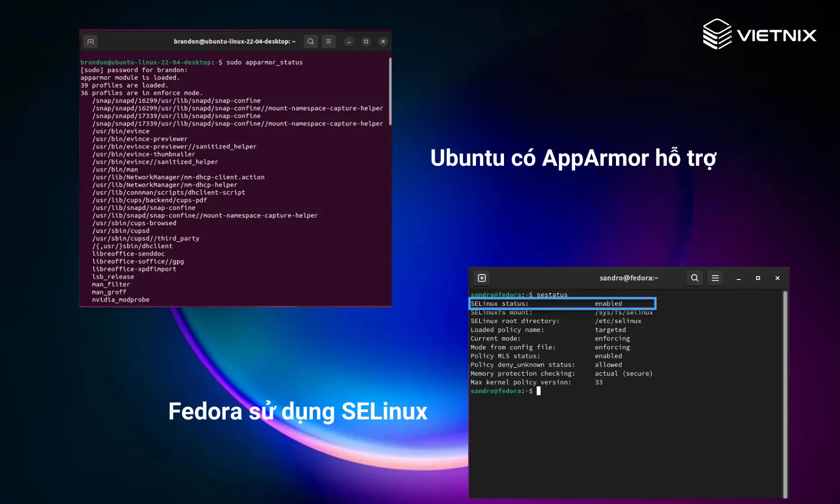The width and height of the screenshot is (840, 504).
Task: Click '/usr/bin/evince' line
Action: [121, 132]
